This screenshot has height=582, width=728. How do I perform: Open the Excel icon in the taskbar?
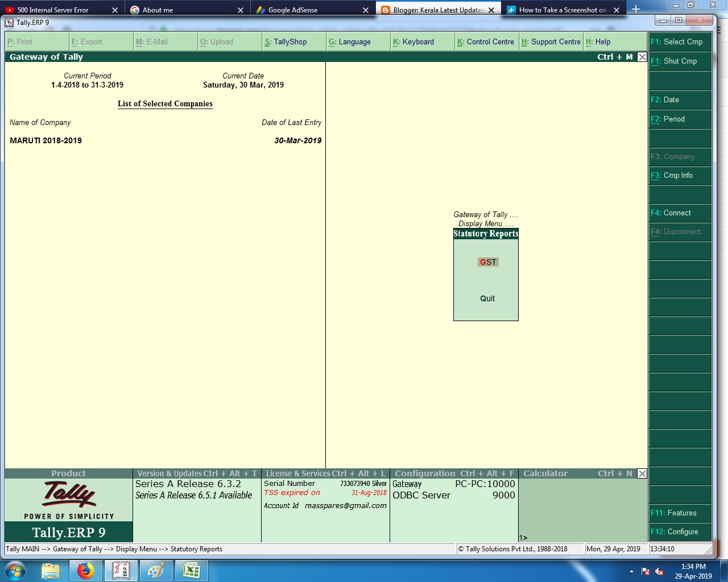191,571
